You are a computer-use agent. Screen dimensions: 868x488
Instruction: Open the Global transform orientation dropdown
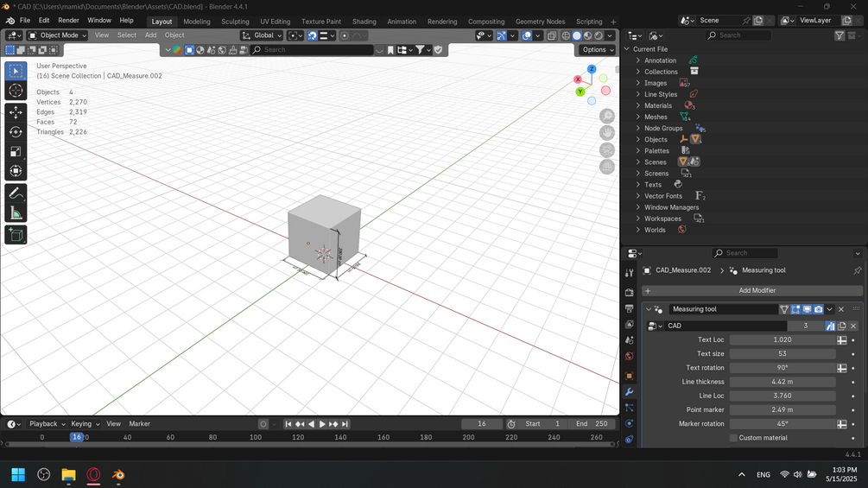[x=262, y=35]
